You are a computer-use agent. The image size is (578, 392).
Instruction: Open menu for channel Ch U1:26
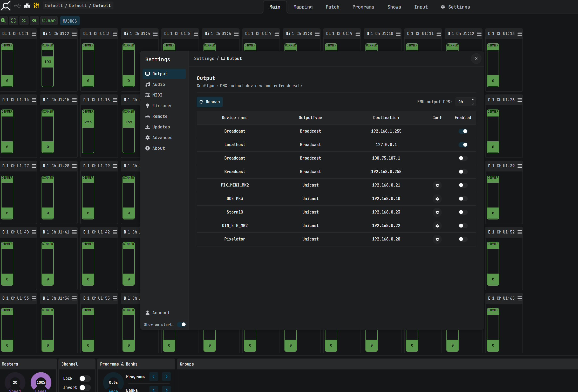coord(520,100)
